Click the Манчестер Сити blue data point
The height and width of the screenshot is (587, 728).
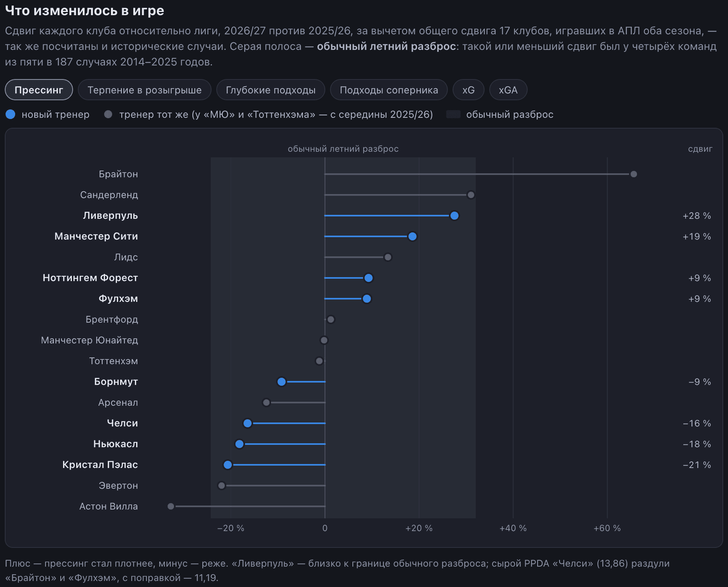coord(412,236)
